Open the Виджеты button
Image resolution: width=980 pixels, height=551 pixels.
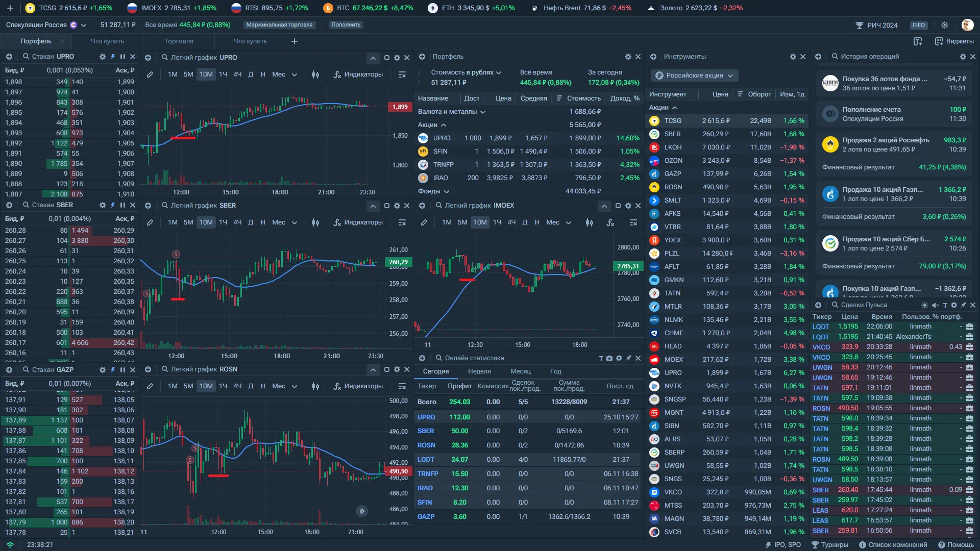pyautogui.click(x=954, y=41)
